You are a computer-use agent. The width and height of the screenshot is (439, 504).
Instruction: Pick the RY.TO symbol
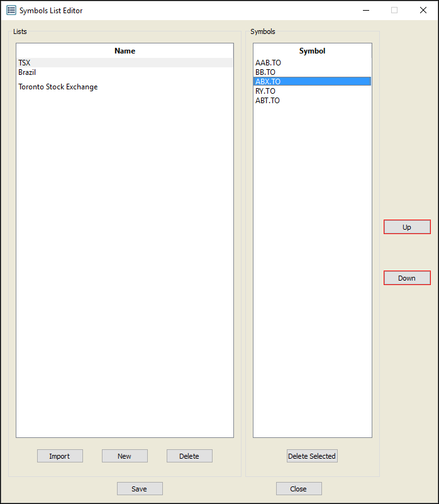point(265,91)
